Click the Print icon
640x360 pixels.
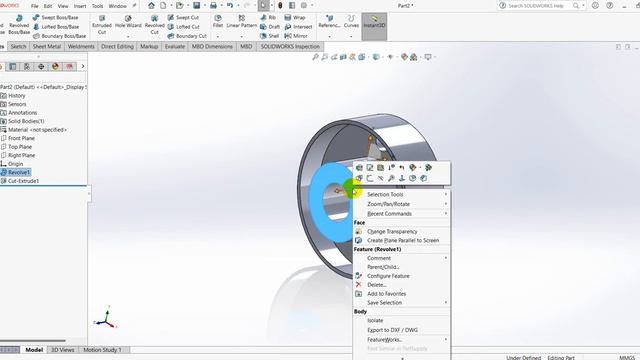point(213,6)
